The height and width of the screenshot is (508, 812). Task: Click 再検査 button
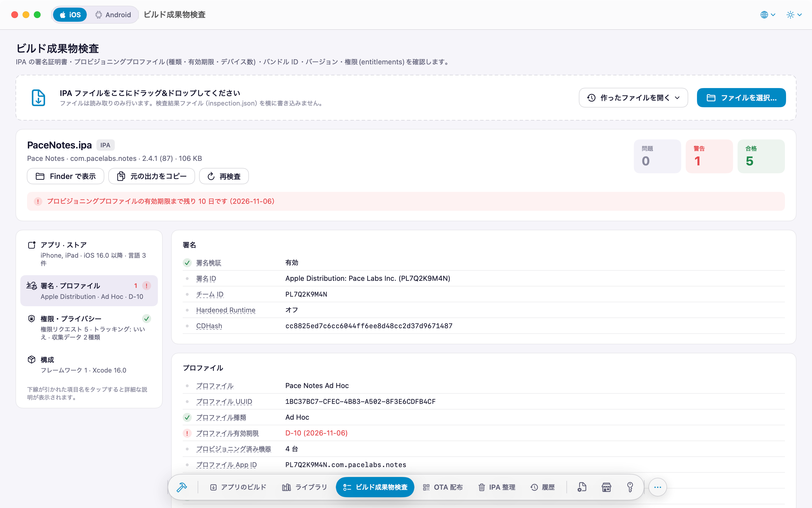coord(224,176)
